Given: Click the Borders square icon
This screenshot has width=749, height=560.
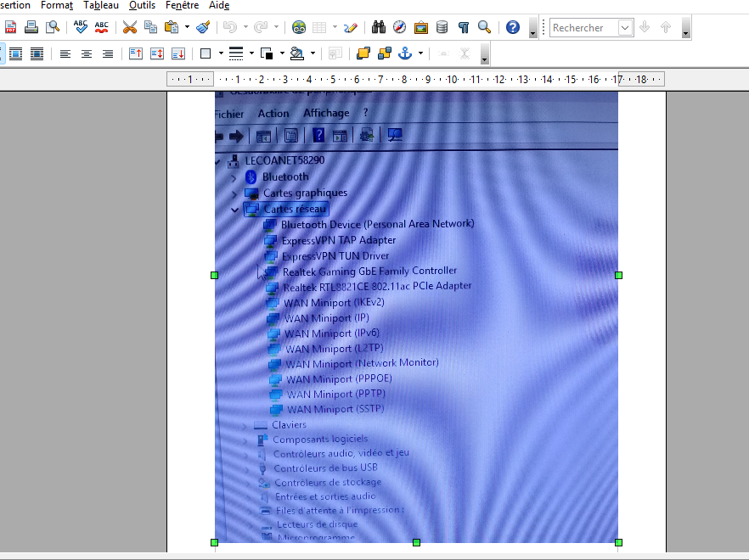Looking at the screenshot, I should (x=206, y=53).
